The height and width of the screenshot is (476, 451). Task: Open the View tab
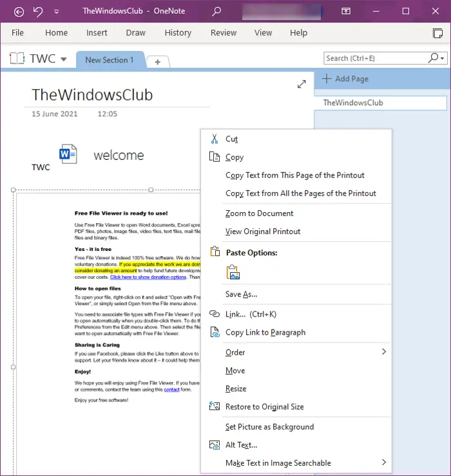264,32
